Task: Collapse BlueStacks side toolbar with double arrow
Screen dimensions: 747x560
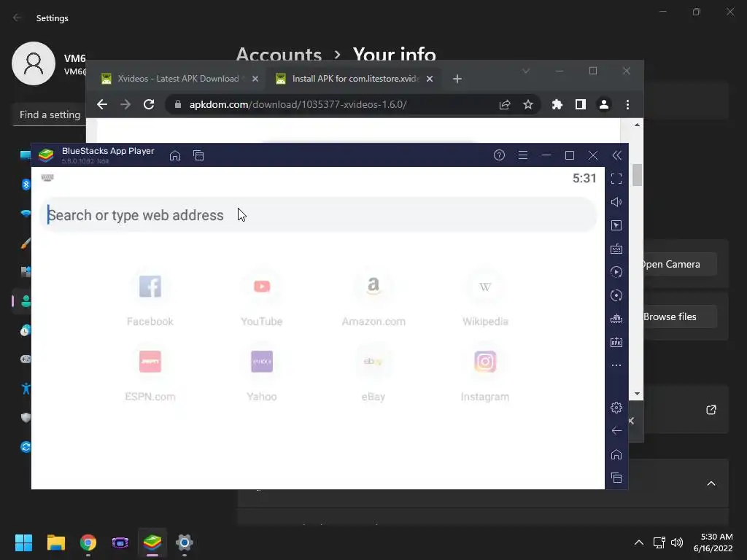Action: tap(616, 155)
